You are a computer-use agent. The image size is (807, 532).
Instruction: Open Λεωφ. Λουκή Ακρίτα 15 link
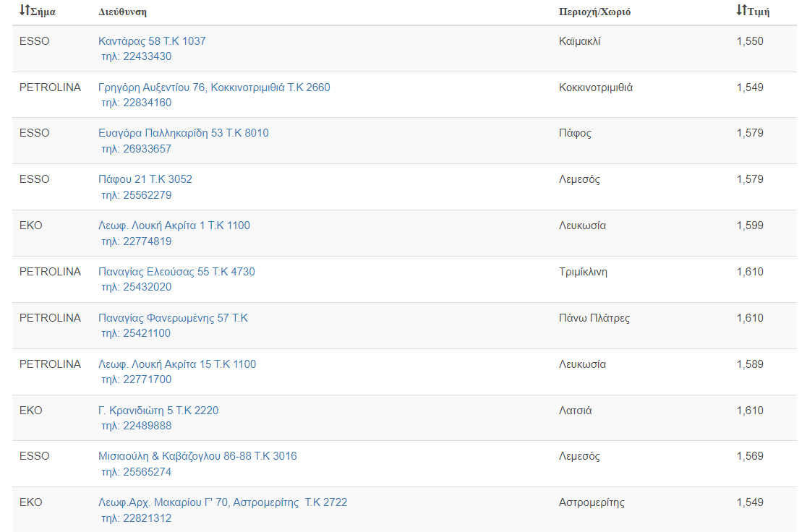coord(177,364)
